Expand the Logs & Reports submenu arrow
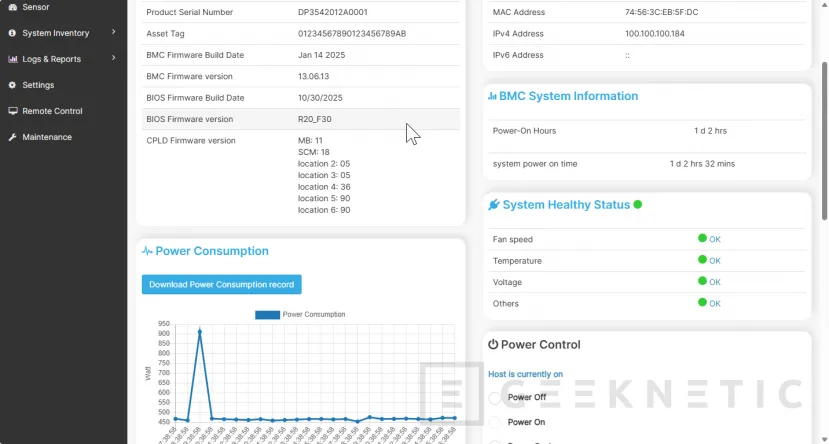 click(114, 59)
